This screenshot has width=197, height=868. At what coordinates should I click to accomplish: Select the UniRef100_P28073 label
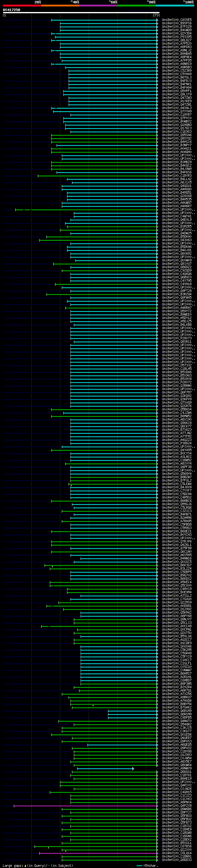tap(177, 338)
